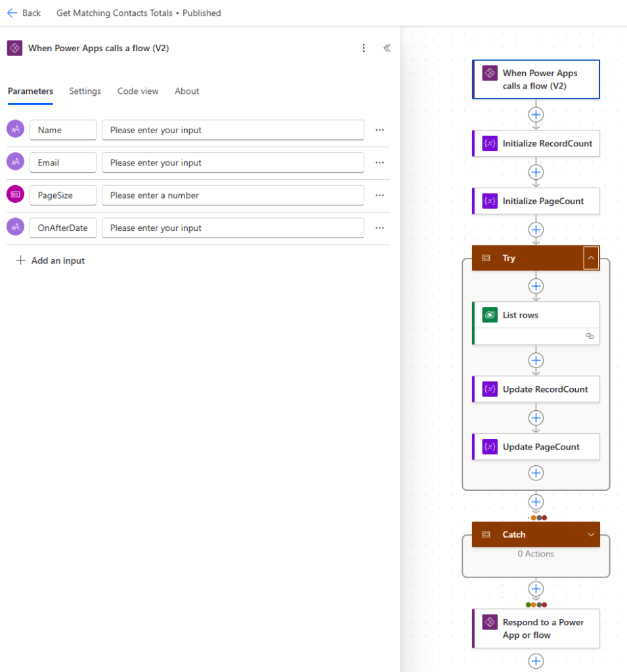Click the Back link at top left
Screen dimensions: 627x672
pyautogui.click(x=24, y=12)
